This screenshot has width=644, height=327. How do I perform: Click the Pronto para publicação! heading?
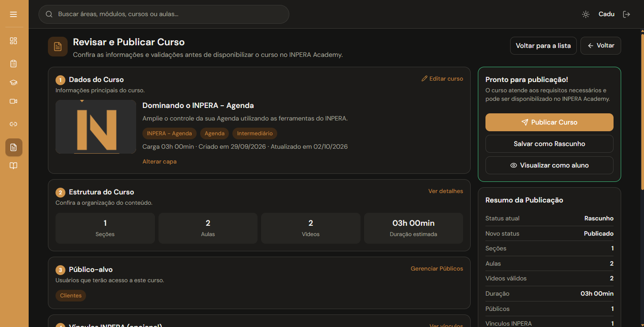pos(527,80)
